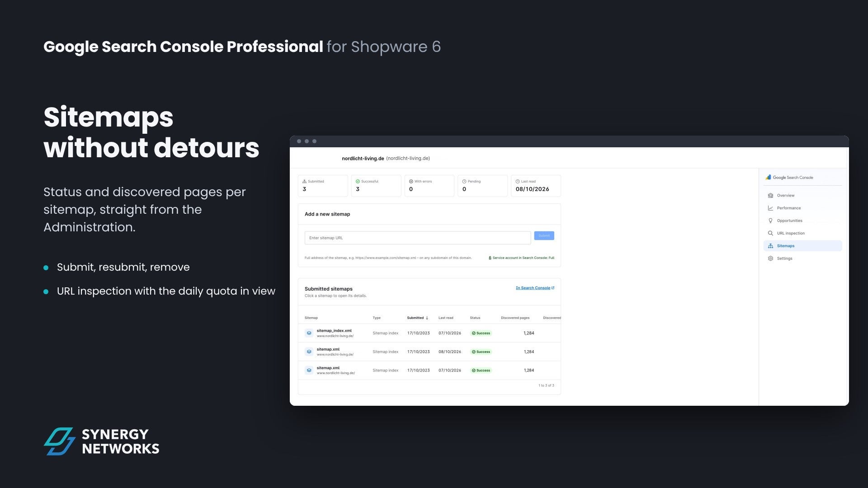868x488 pixels.
Task: Click the lock icon beside Service account text
Action: (490, 258)
